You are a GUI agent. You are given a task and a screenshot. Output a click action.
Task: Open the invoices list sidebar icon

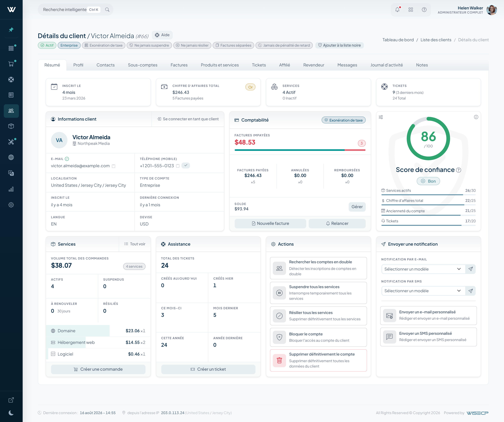[11, 95]
